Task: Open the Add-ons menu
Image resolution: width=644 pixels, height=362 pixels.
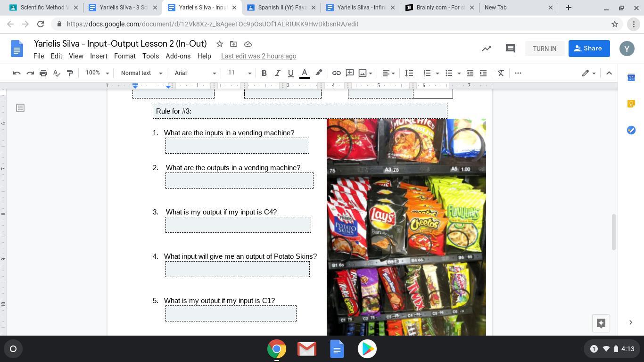Action: tap(178, 56)
